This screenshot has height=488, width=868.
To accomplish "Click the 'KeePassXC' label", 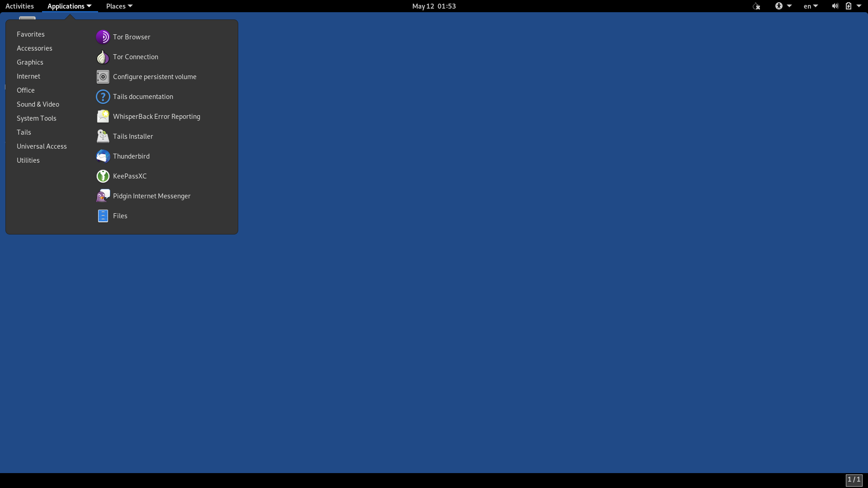I will point(130,176).
